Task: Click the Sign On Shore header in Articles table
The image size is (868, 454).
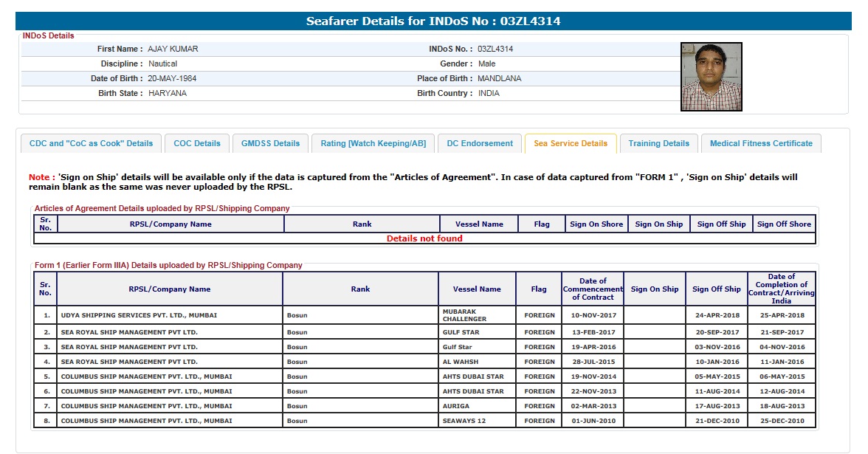Action: 596,224
